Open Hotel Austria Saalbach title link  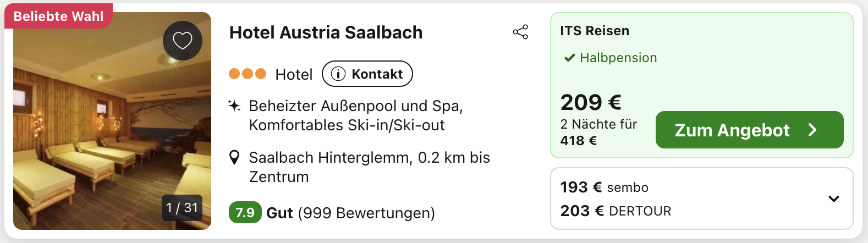point(326,32)
